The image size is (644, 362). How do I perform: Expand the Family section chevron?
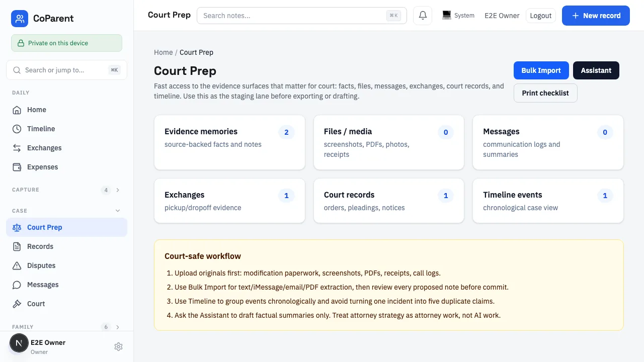[118, 327]
